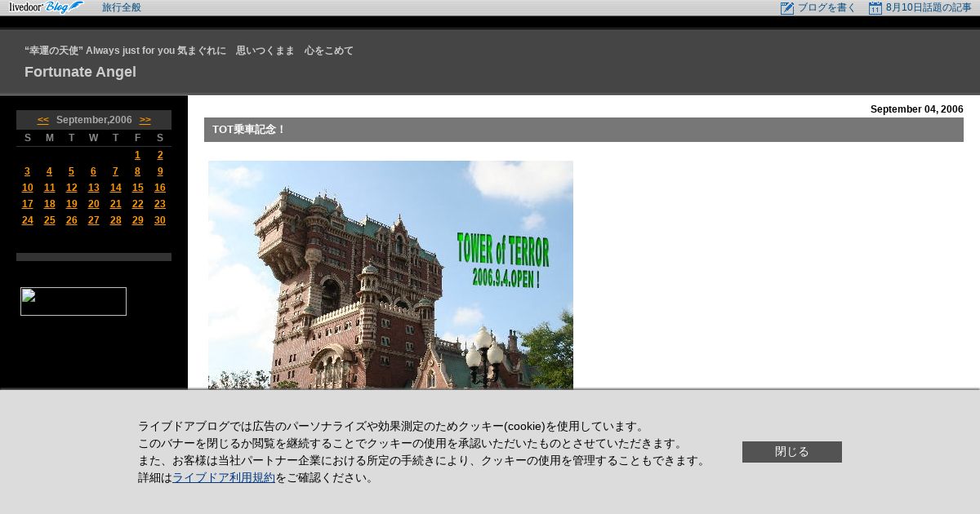This screenshot has height=514, width=980.
Task: Click the broken image in the sidebar
Action: tap(73, 301)
